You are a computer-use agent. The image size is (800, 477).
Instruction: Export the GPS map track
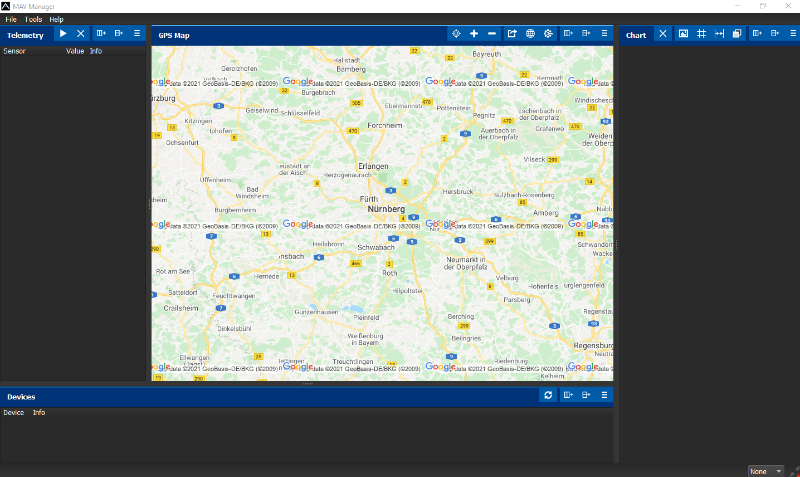512,34
